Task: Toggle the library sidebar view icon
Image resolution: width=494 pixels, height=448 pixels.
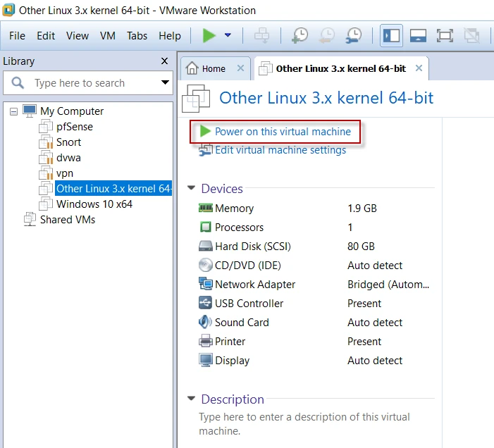Action: pyautogui.click(x=391, y=35)
